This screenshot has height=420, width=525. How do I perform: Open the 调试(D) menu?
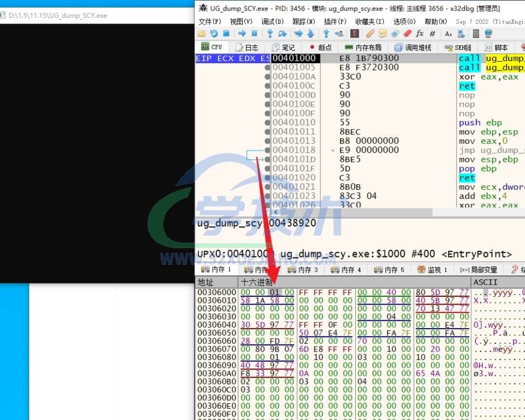click(272, 21)
